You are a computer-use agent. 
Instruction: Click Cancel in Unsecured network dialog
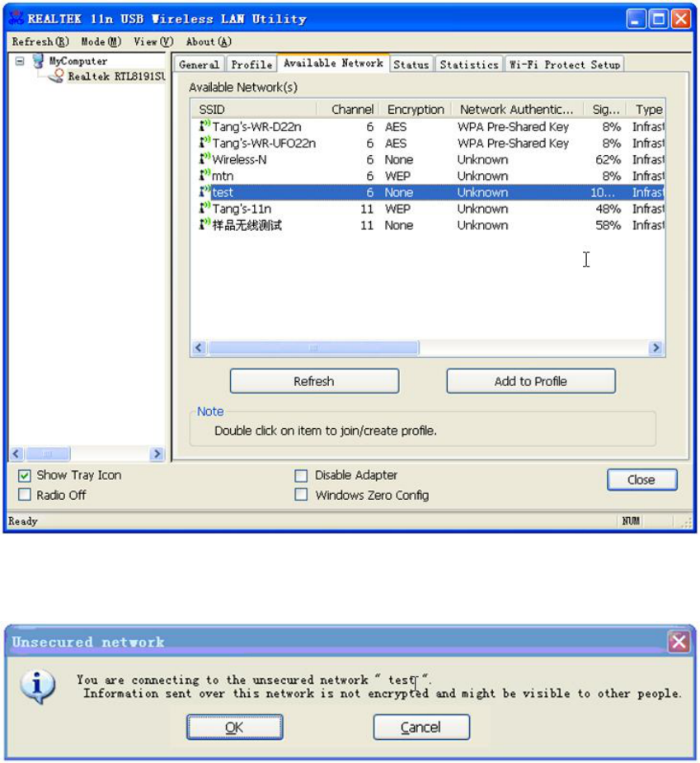click(x=421, y=728)
